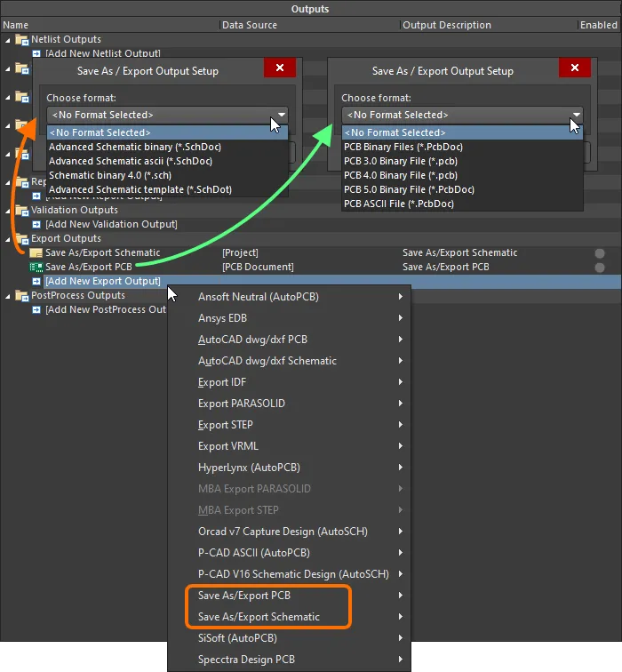This screenshot has height=672, width=622.
Task: Click the Output Description column header
Action: pyautogui.click(x=490, y=25)
